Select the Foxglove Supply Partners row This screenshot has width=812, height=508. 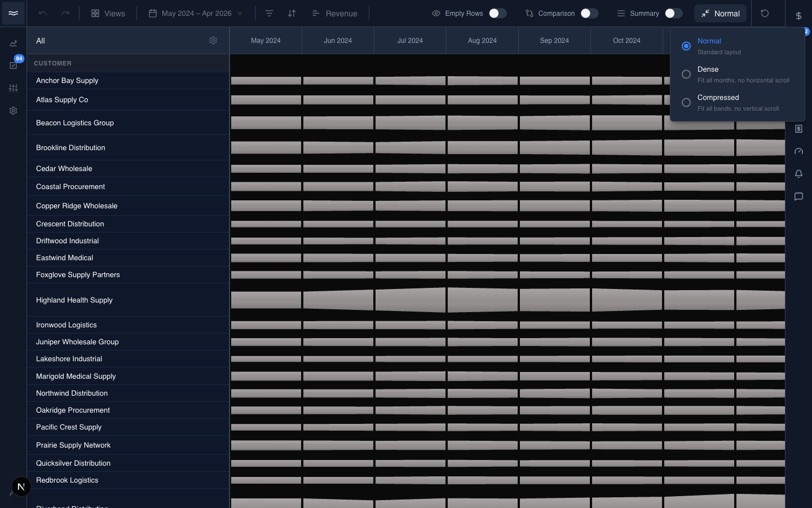tap(128, 275)
